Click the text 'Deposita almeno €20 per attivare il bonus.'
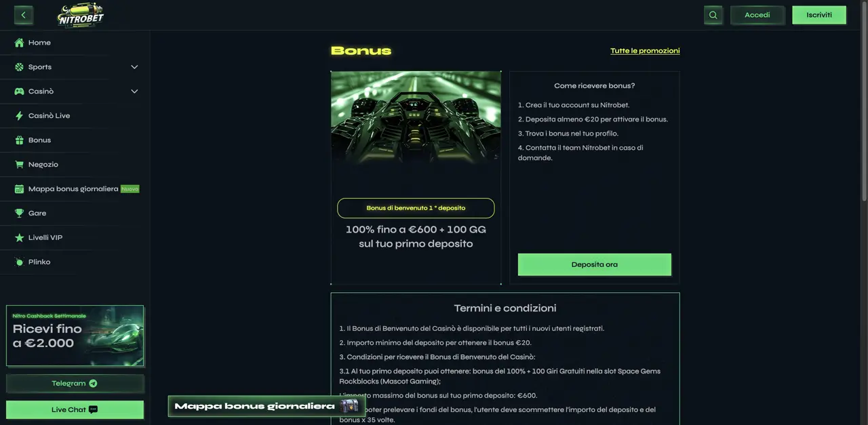This screenshot has height=425, width=868. point(597,119)
